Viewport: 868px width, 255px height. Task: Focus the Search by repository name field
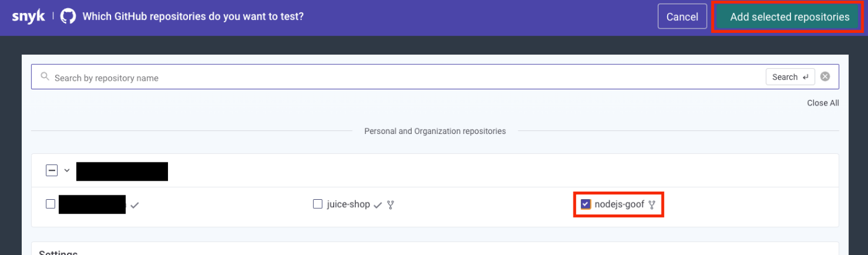coord(435,77)
